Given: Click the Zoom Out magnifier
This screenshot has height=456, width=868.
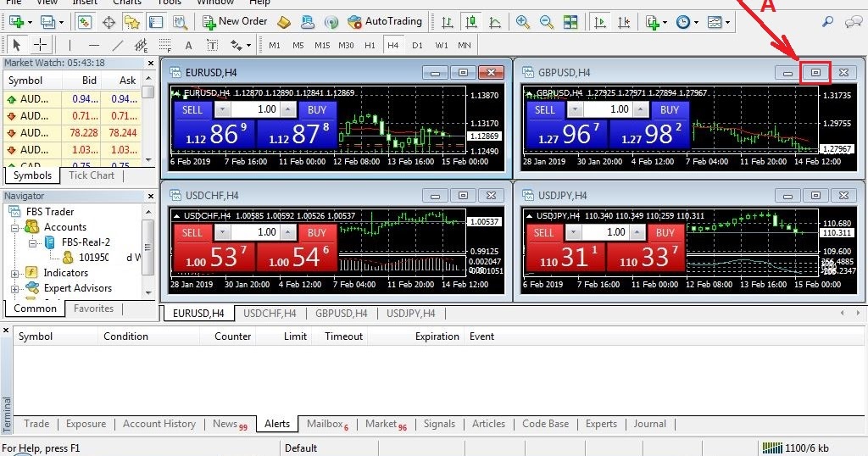Looking at the screenshot, I should pyautogui.click(x=547, y=22).
